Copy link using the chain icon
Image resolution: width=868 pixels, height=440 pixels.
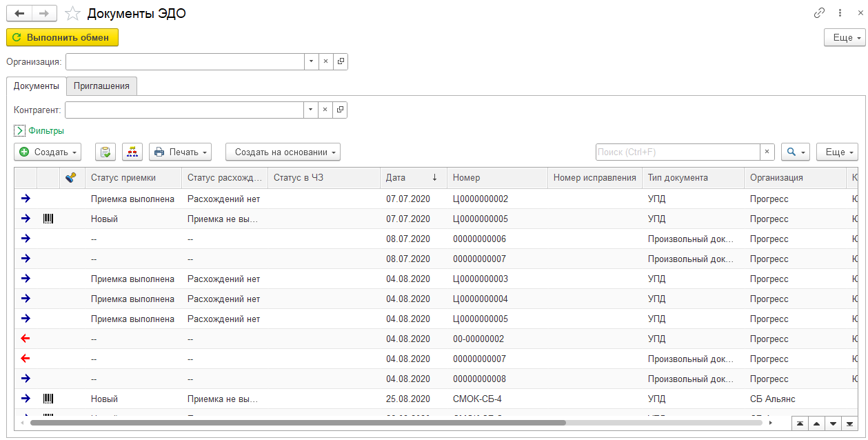[819, 13]
